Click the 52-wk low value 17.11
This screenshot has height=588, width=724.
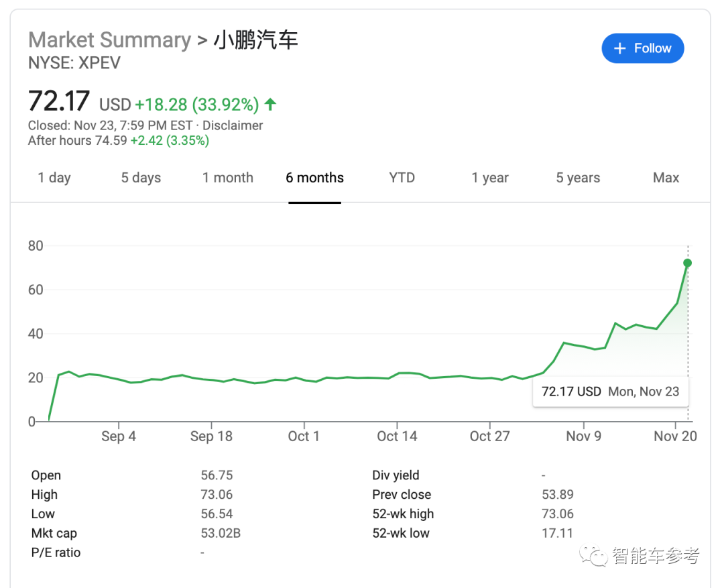coord(557,534)
